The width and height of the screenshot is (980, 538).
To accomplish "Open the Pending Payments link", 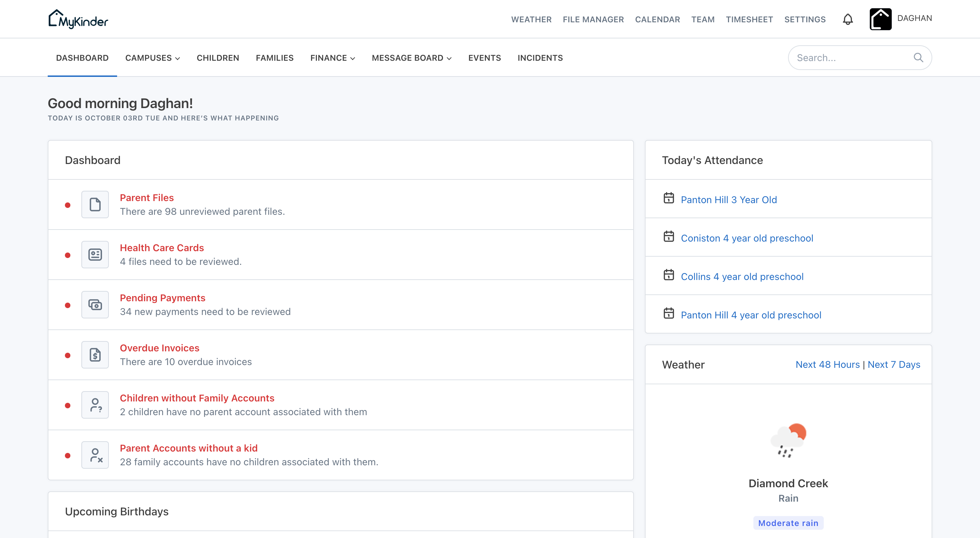I will click(x=162, y=298).
